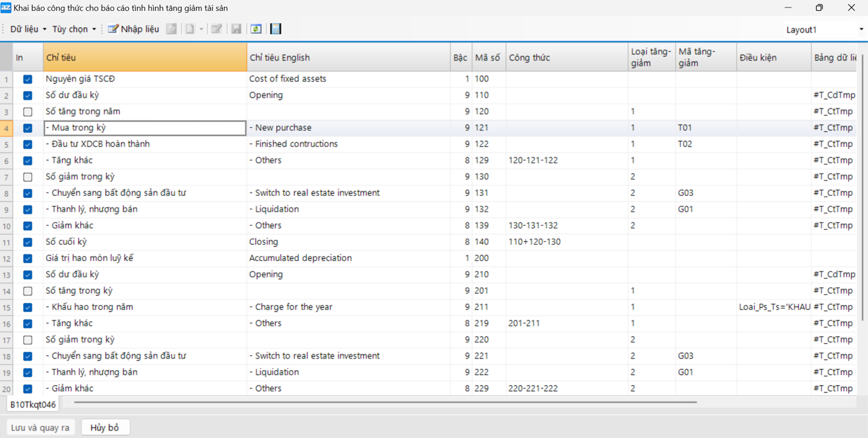Select the B10Tkqt046 sheet tab
Image resolution: width=868 pixels, height=438 pixels.
(33, 405)
